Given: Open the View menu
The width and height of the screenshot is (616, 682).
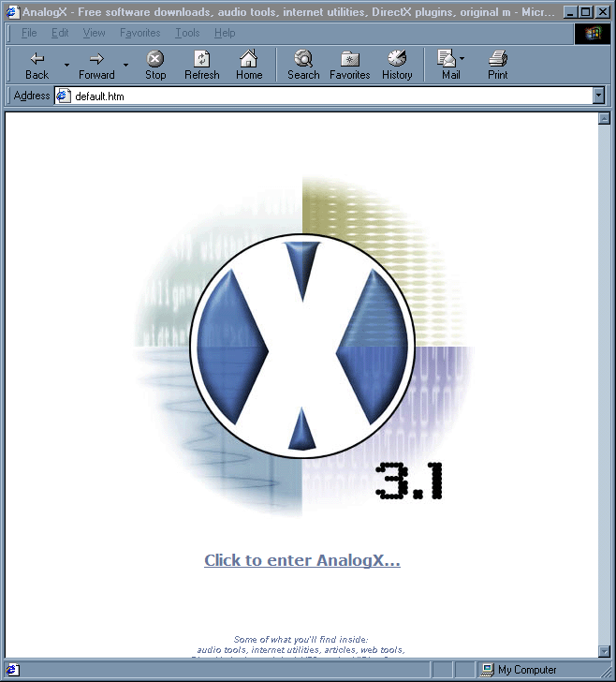Looking at the screenshot, I should (94, 33).
